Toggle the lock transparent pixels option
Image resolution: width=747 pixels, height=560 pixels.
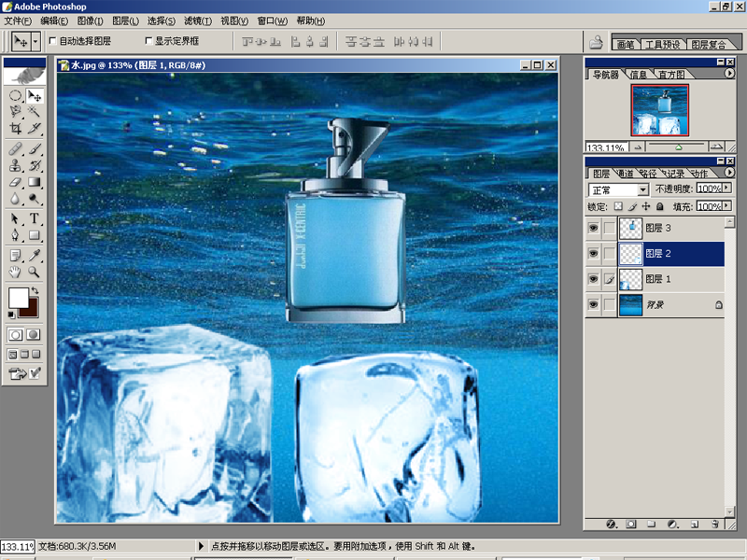click(x=618, y=206)
